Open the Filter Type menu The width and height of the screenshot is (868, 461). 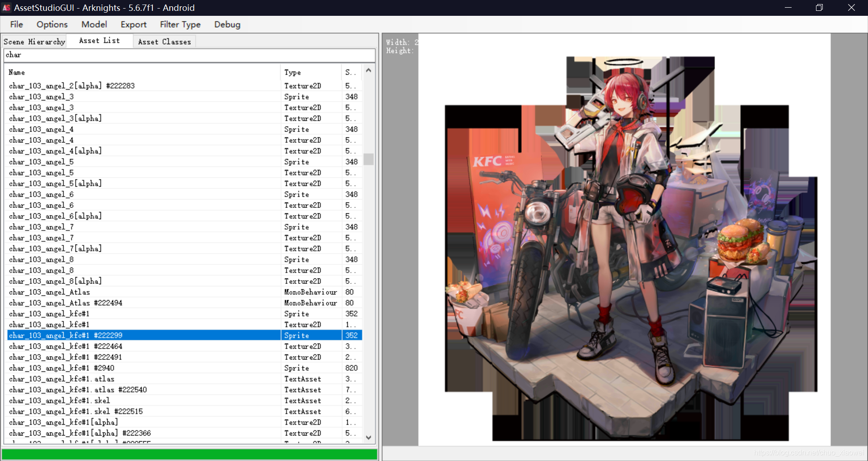tap(180, 24)
